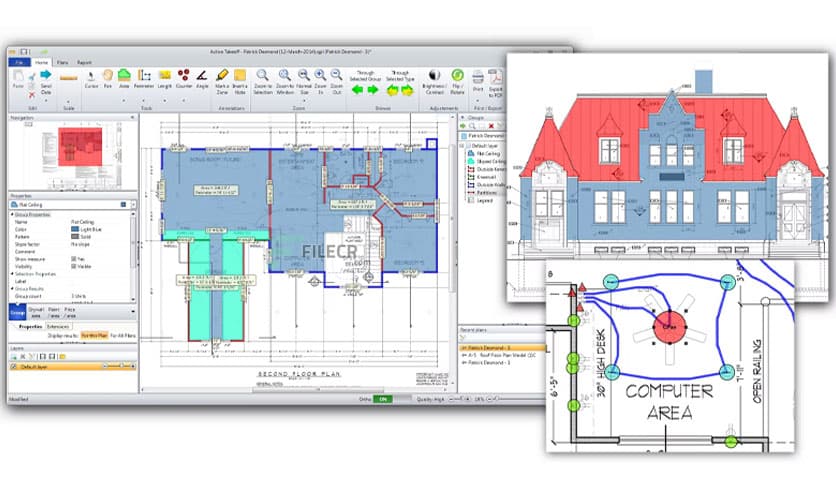The width and height of the screenshot is (836, 484).
Task: Click Zoom to Selection
Action: [262, 81]
